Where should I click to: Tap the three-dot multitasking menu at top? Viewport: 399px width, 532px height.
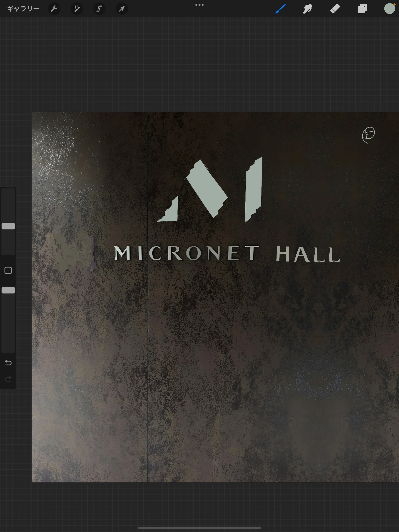pyautogui.click(x=199, y=5)
